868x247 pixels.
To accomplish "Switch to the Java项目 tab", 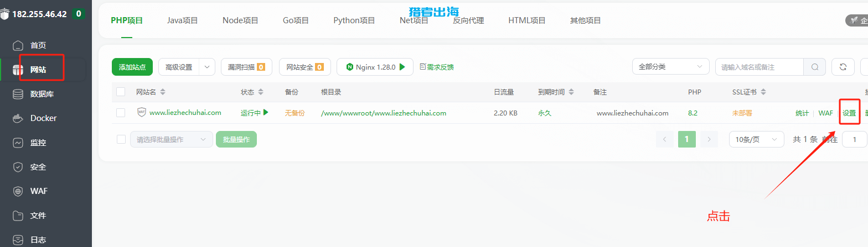I will (182, 20).
